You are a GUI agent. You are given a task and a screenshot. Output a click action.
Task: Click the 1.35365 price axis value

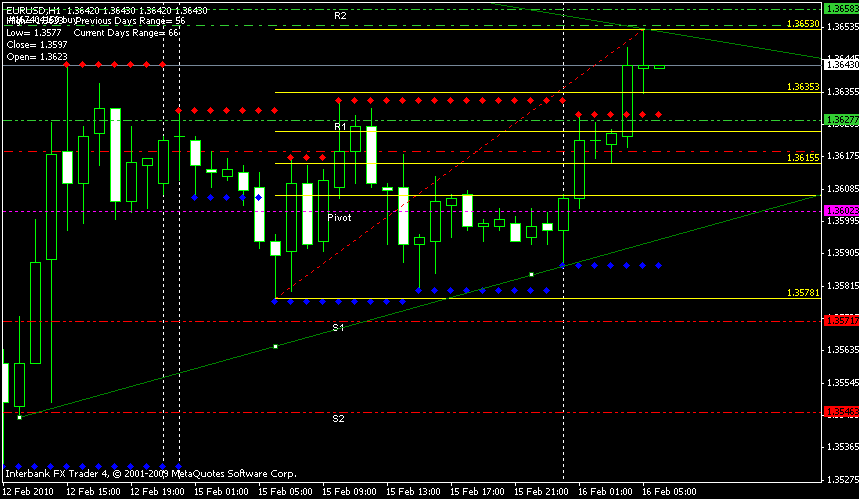[843, 448]
